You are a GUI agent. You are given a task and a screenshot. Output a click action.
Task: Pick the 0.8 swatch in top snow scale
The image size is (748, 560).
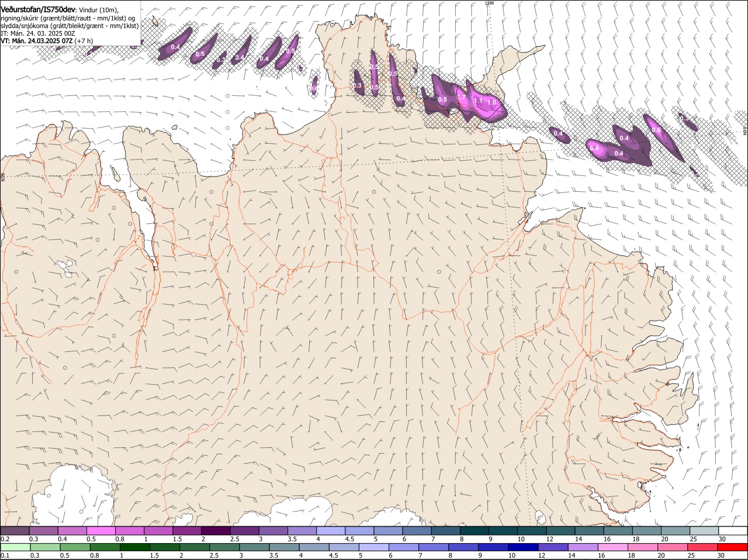(x=129, y=531)
